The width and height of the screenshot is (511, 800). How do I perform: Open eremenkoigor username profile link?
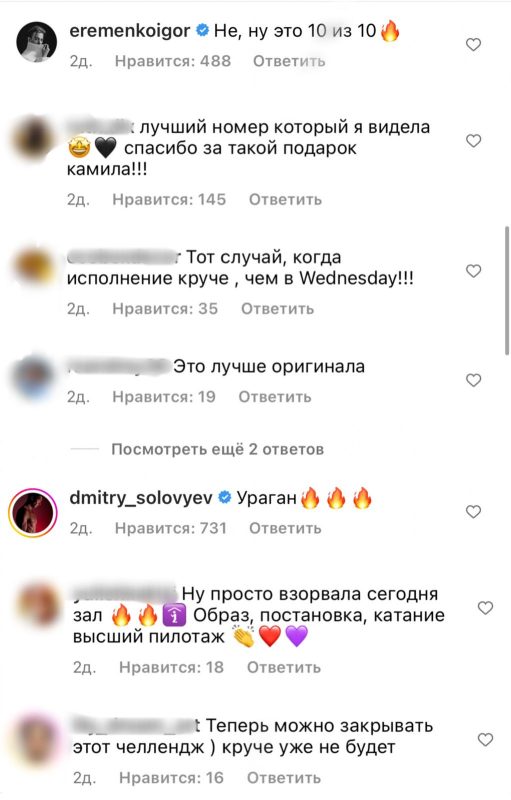[130, 31]
